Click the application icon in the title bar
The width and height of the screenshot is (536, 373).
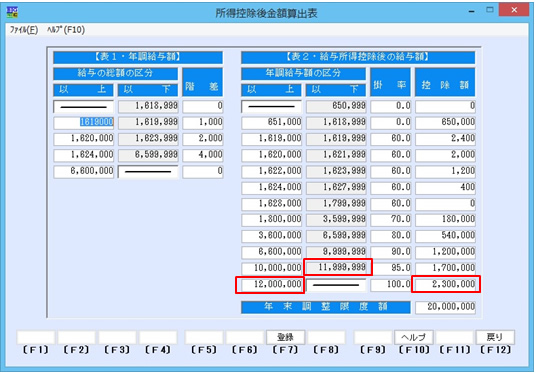[12, 12]
